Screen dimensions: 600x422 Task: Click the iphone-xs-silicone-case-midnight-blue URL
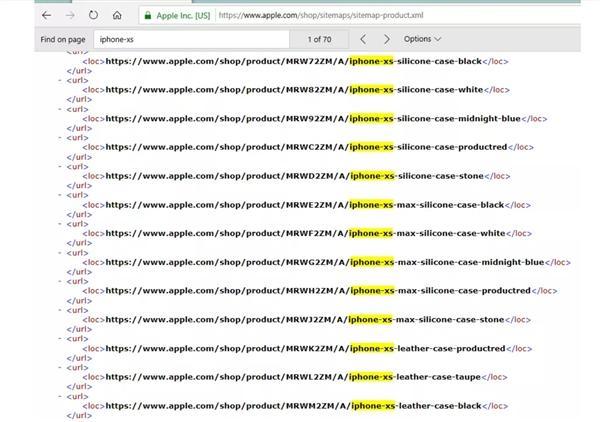click(x=313, y=119)
